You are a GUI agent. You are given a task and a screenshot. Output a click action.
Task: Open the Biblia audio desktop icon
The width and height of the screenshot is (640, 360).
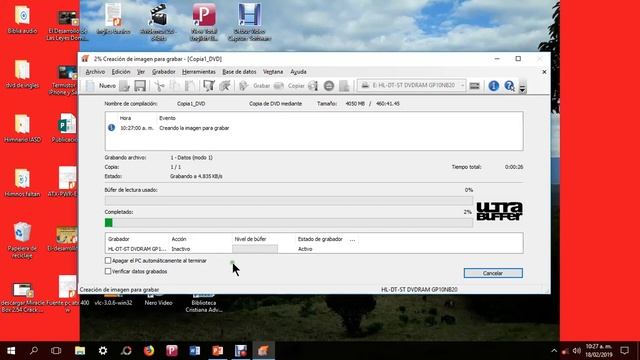click(22, 20)
